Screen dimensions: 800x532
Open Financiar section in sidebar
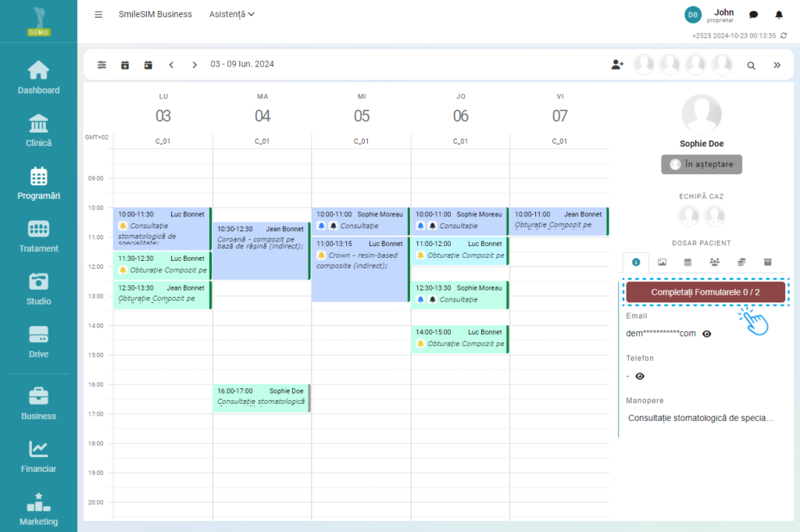pyautogui.click(x=38, y=456)
